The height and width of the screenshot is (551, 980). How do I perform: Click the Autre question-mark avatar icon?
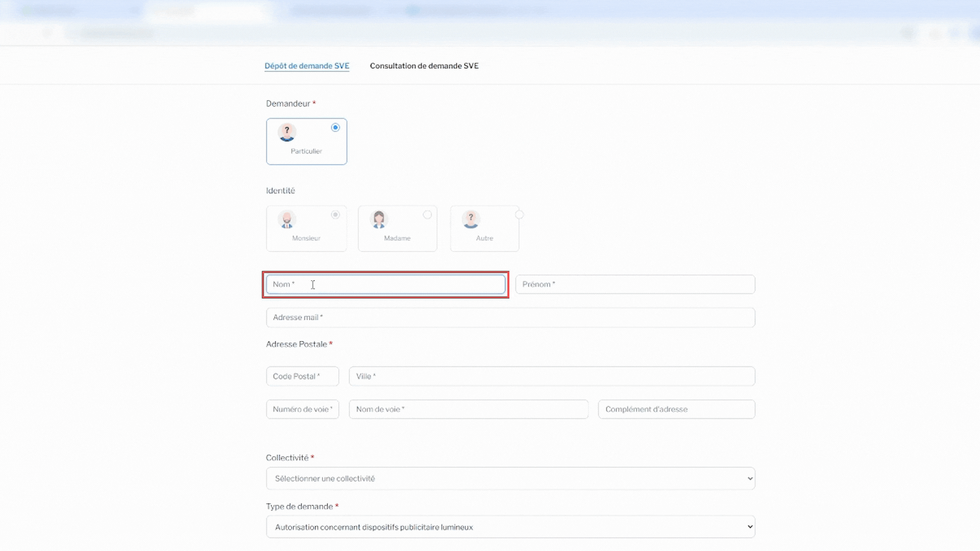(x=471, y=219)
